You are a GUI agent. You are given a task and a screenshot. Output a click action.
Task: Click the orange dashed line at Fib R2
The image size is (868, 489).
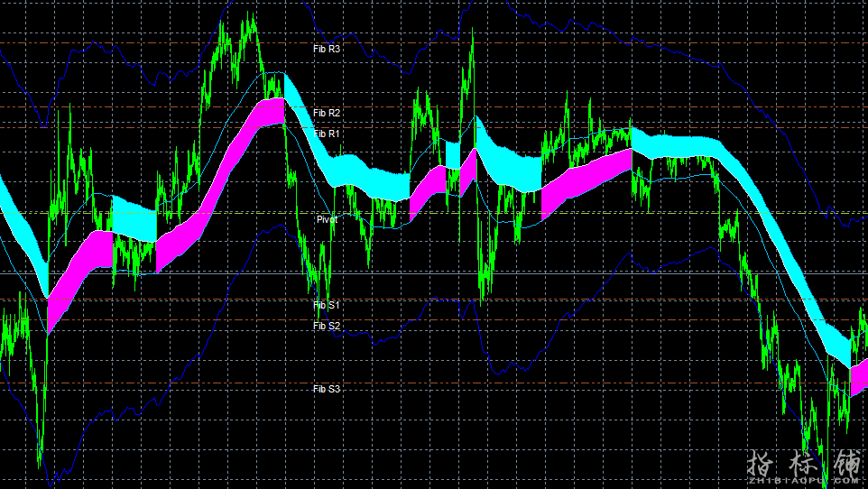pyautogui.click(x=135, y=107)
